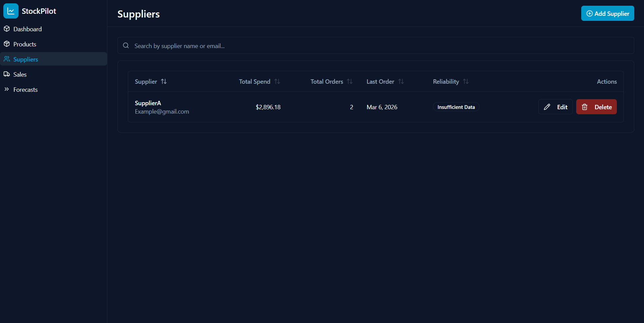Click the trash icon on the Delete button
Viewport: 644px width, 323px height.
pyautogui.click(x=584, y=107)
